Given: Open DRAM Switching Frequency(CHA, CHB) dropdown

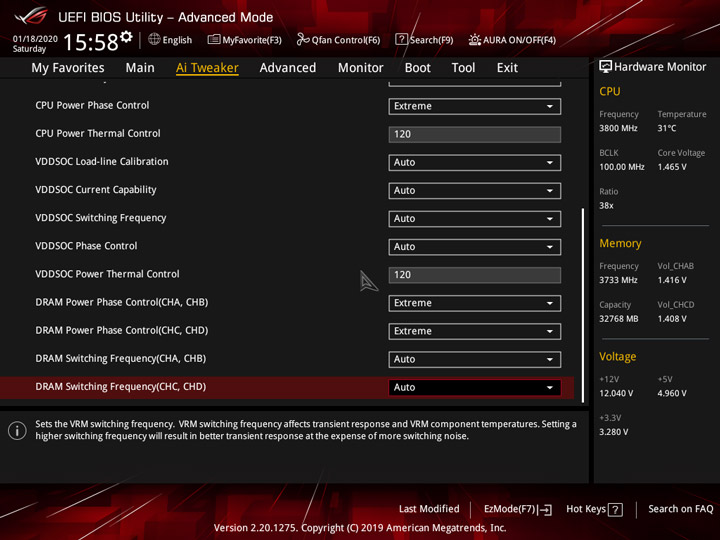Looking at the screenshot, I should [474, 359].
